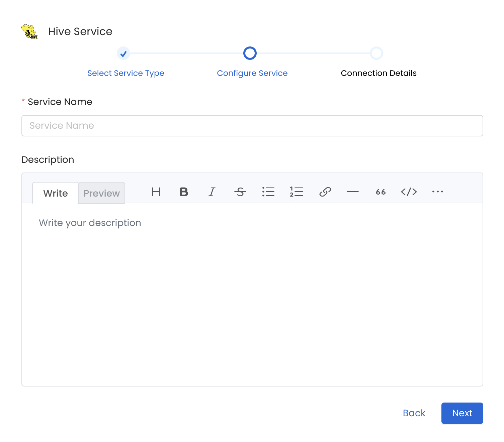Go Back to previous step
504x442 pixels.
tap(414, 413)
